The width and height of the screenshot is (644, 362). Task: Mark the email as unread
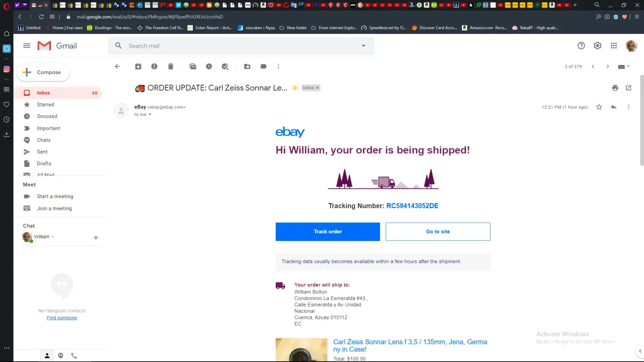(193, 66)
